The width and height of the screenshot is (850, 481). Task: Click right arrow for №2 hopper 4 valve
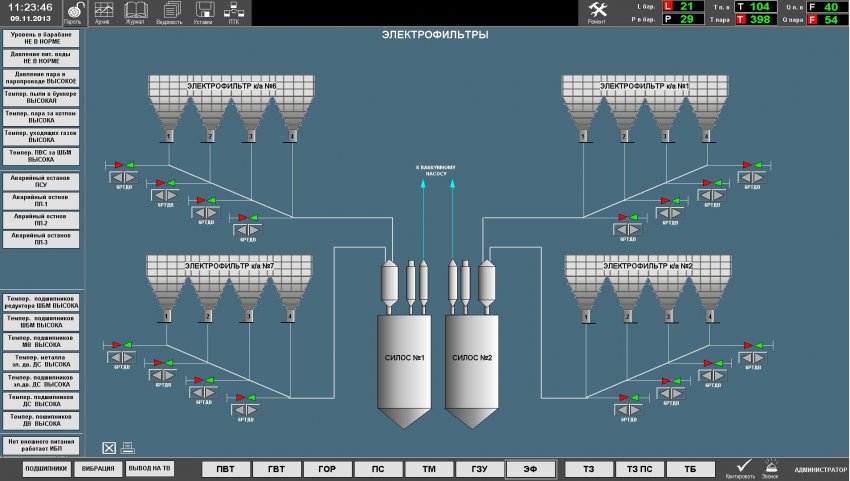click(x=760, y=358)
